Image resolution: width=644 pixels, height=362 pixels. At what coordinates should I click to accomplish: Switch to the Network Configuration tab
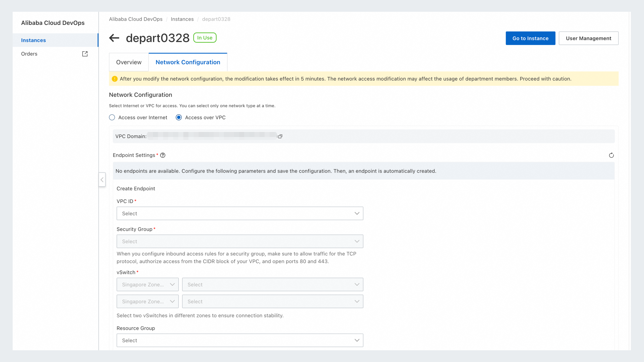(x=188, y=62)
